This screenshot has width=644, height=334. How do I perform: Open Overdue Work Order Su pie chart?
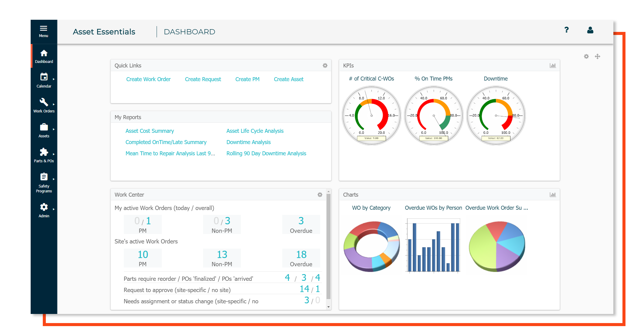pyautogui.click(x=497, y=246)
